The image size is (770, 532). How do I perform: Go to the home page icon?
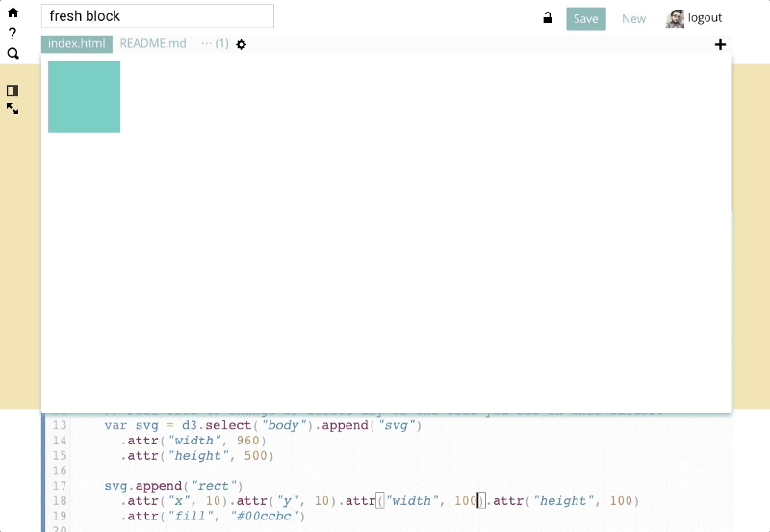13,13
